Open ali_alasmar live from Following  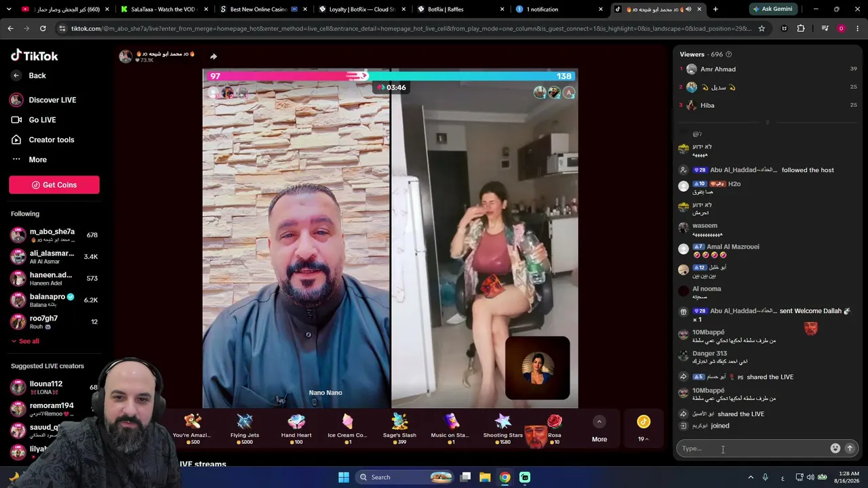(x=54, y=257)
